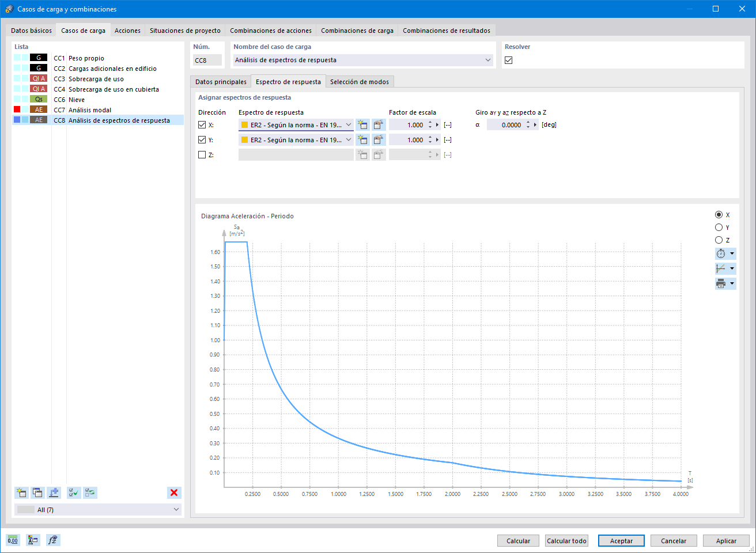Viewport: 756px width, 553px height.
Task: Click the α rotation angle field
Action: [506, 125]
